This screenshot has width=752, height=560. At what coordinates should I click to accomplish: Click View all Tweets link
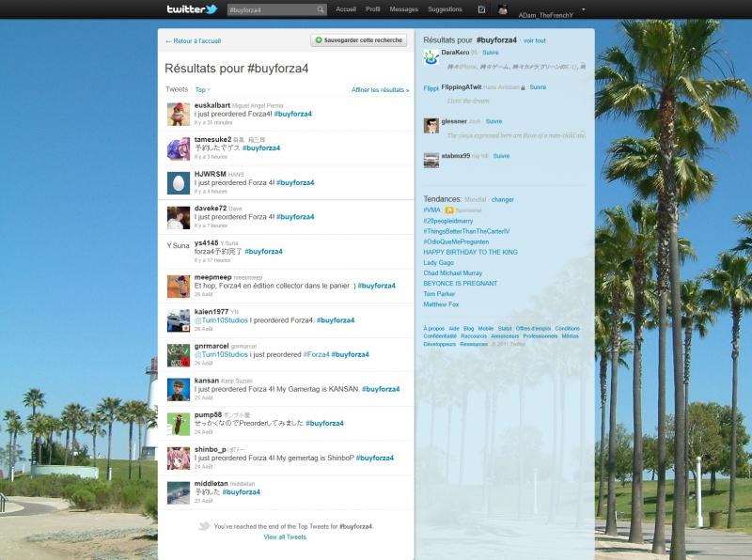point(286,537)
